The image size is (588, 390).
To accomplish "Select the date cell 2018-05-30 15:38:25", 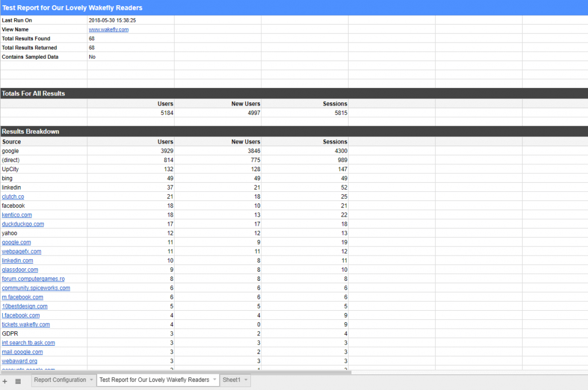I will [131, 20].
